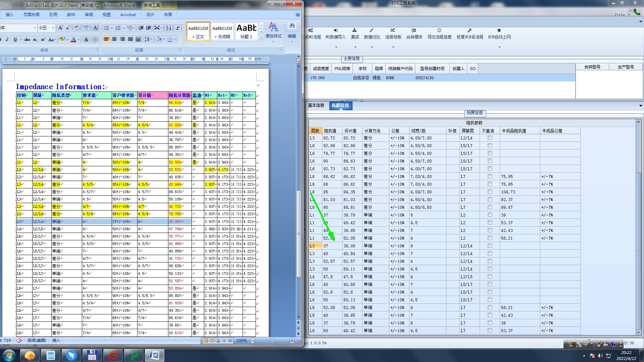Open the font size 小五 dropdown
The image size is (644, 362).
53,28
